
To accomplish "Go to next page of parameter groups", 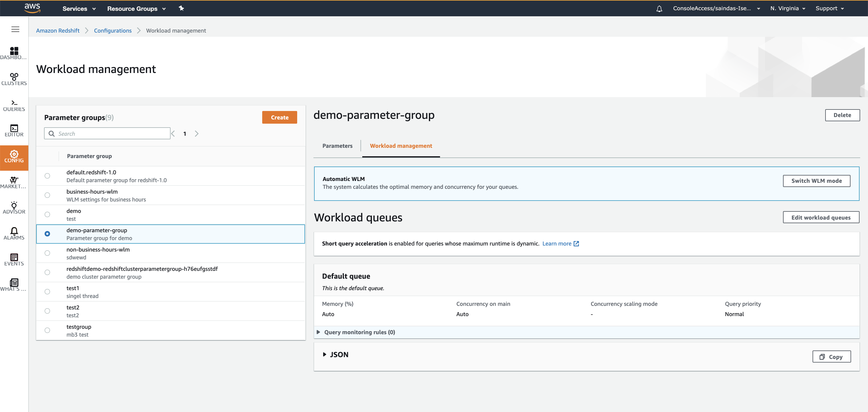I will coord(197,134).
